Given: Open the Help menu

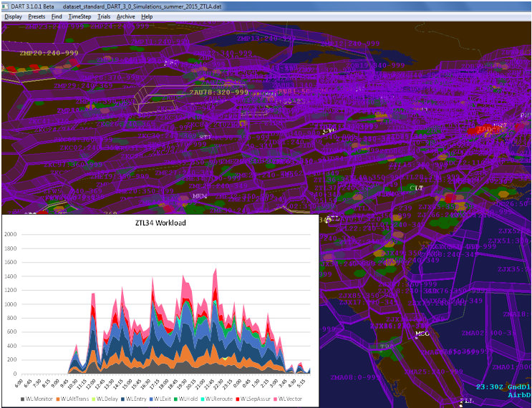Looking at the screenshot, I should pos(147,16).
